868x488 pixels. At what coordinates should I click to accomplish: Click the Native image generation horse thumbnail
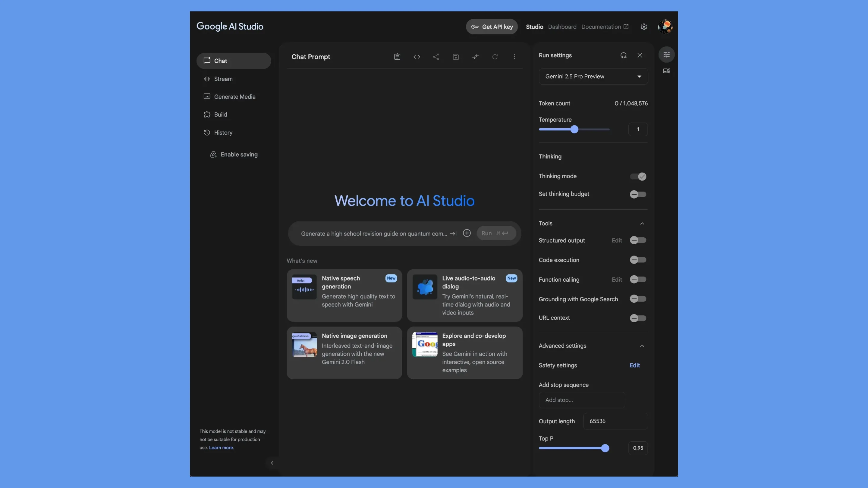[x=304, y=344]
